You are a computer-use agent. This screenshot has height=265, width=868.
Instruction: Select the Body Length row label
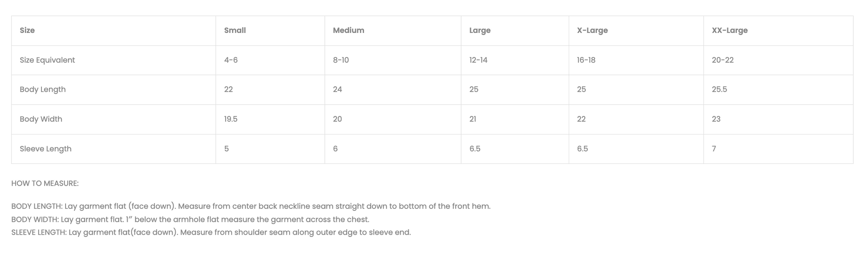point(43,90)
